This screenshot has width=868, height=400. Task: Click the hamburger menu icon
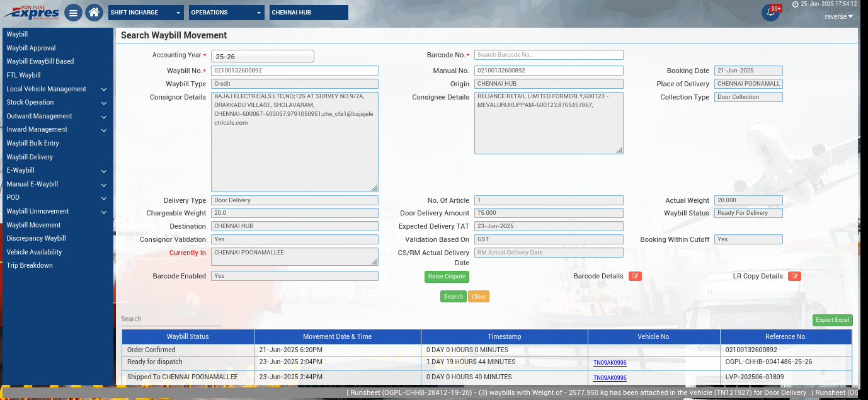(x=73, y=13)
